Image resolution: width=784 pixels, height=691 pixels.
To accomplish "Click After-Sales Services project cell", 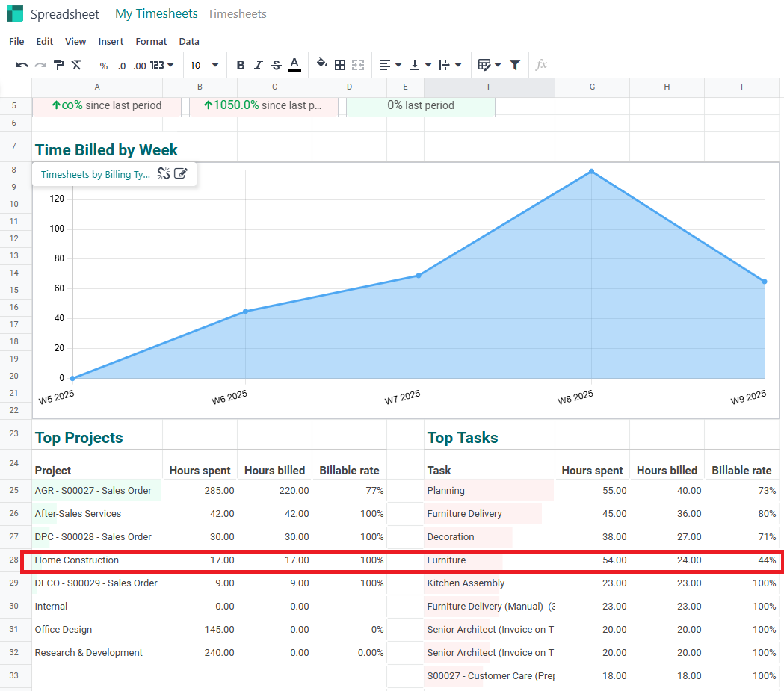I will coord(97,514).
